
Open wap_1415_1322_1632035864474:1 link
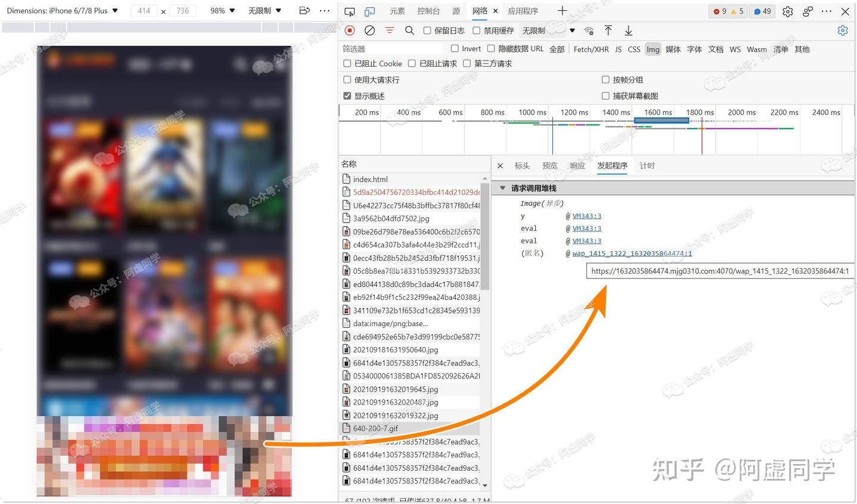point(632,253)
